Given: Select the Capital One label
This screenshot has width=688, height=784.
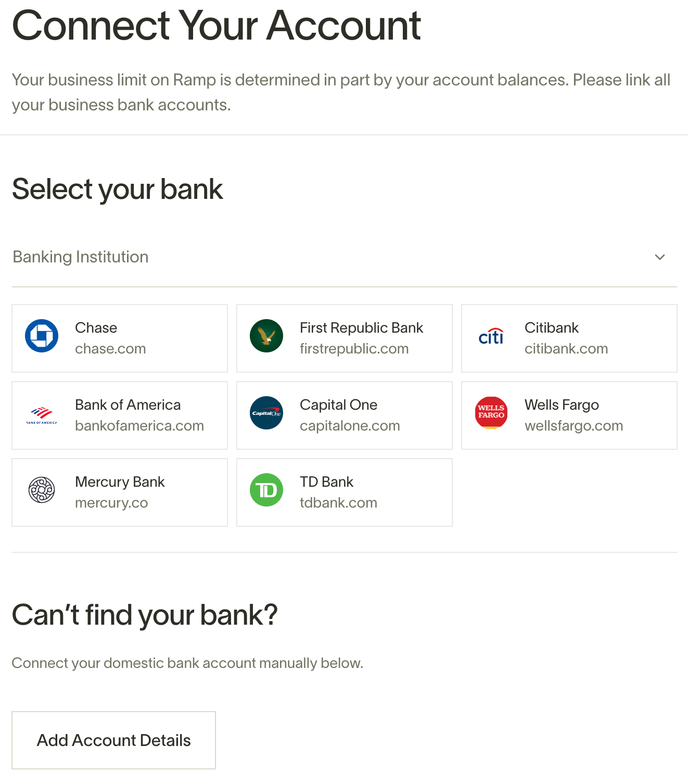Looking at the screenshot, I should pos(339,404).
